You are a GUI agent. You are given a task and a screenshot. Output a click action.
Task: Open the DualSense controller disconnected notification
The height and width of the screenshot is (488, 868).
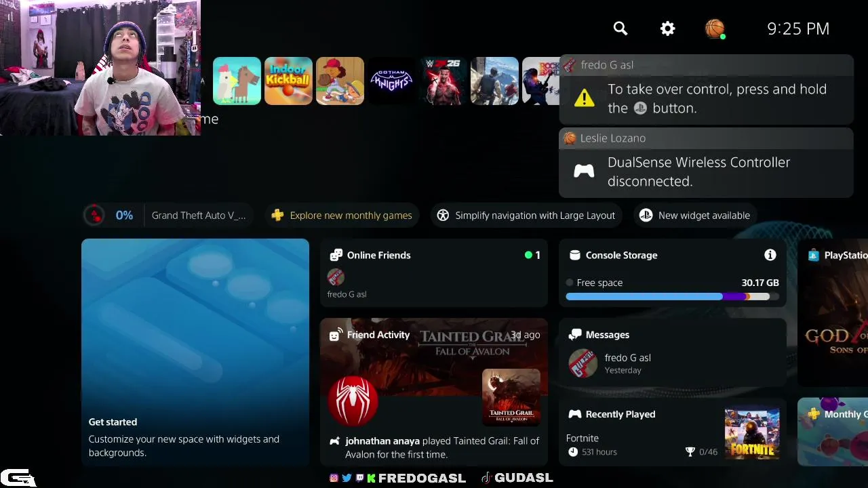pyautogui.click(x=706, y=163)
